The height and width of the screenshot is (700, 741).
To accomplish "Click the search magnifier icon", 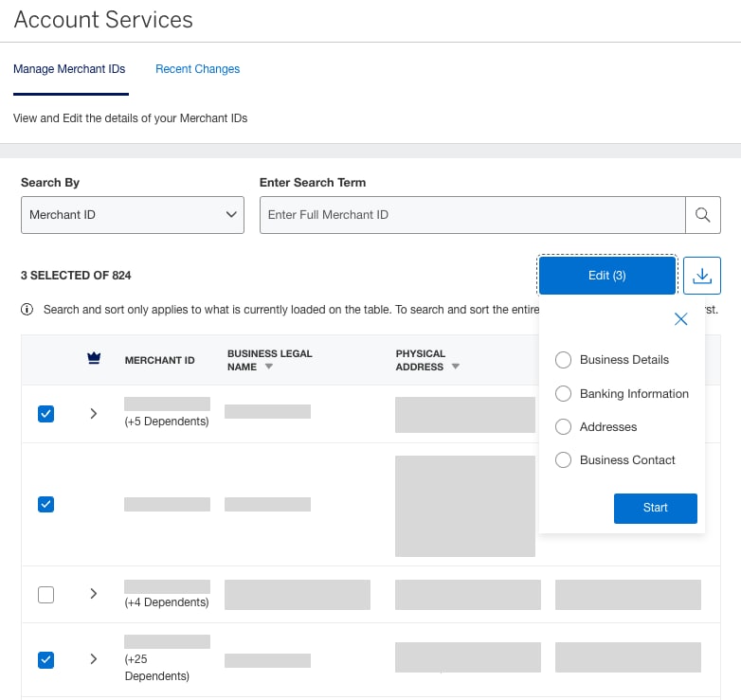I will point(702,215).
